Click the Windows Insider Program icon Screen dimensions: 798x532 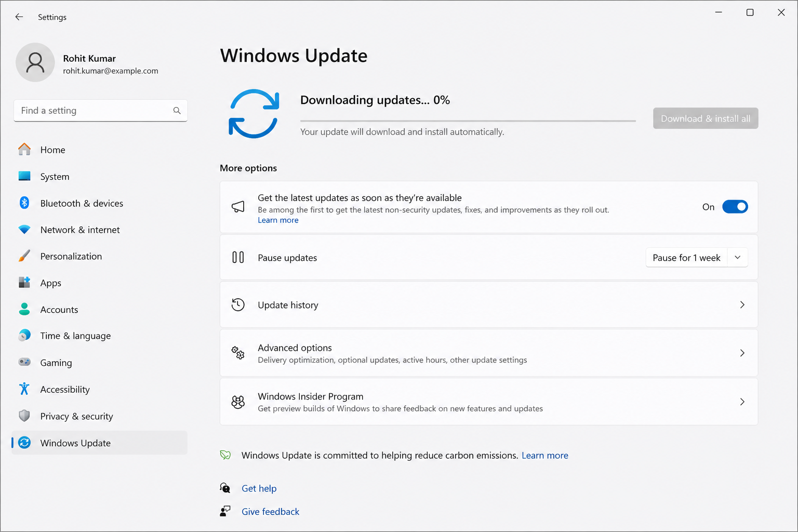(238, 402)
